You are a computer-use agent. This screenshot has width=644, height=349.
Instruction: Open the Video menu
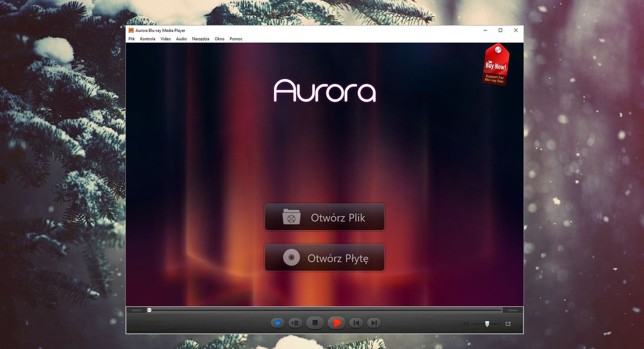pyautogui.click(x=165, y=39)
